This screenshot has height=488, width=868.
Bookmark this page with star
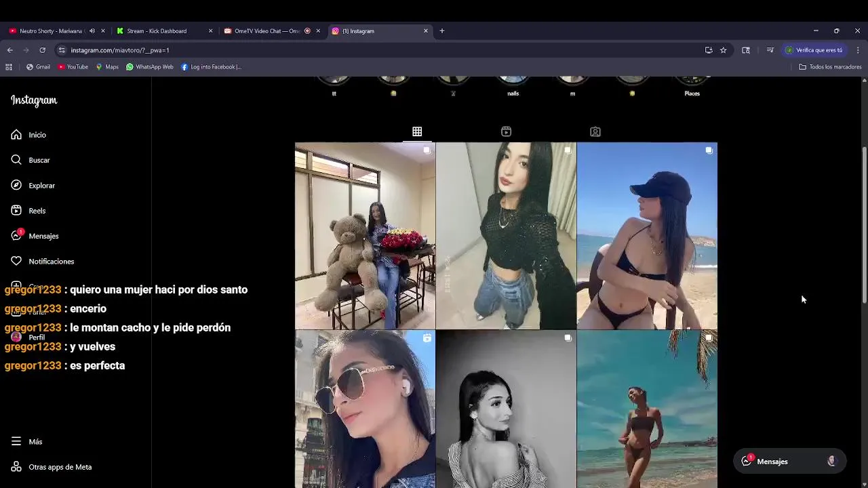click(723, 50)
